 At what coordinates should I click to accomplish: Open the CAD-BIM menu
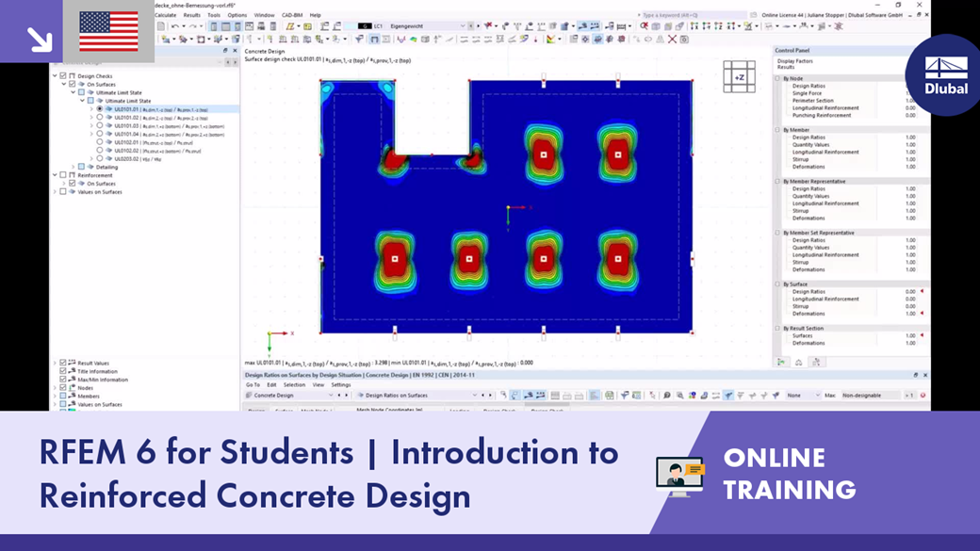[292, 15]
